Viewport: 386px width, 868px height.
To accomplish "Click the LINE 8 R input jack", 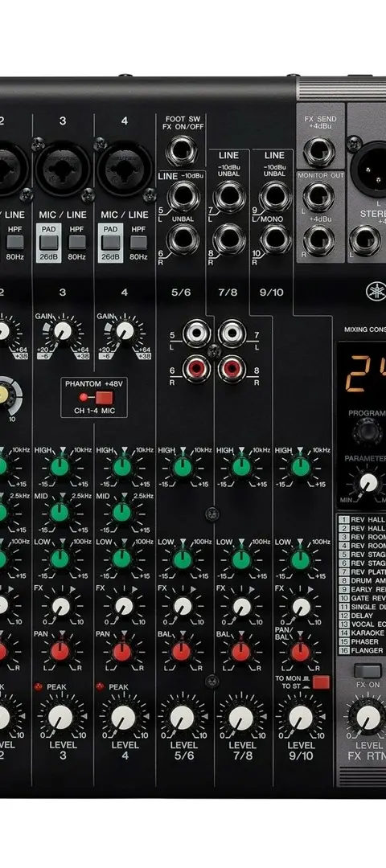I will (x=229, y=239).
